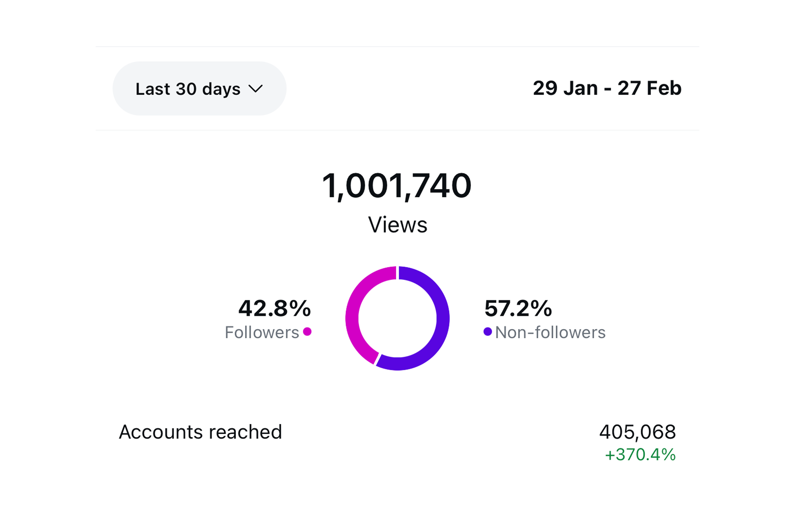Click the 57.2% Non-followers percentage label

click(519, 308)
